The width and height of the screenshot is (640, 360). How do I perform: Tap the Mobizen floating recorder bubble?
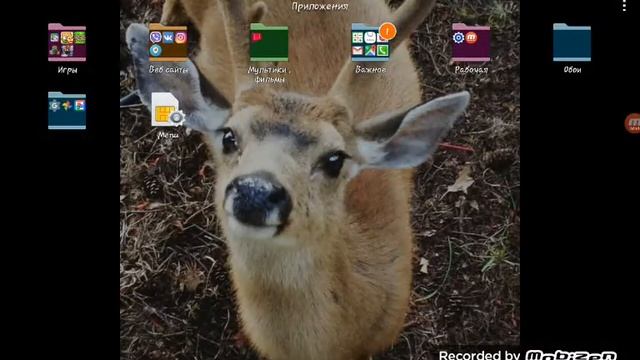632,123
